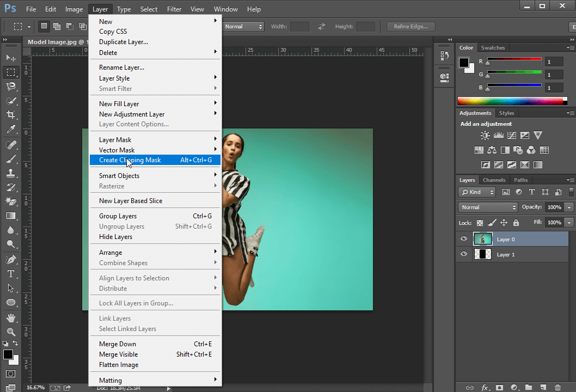
Task: Switch to the Channels tab
Action: pos(494,180)
